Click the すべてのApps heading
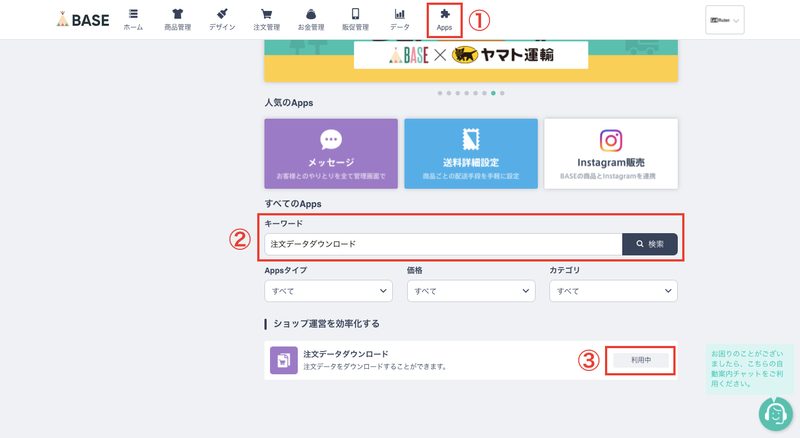This screenshot has width=800, height=438. point(293,204)
